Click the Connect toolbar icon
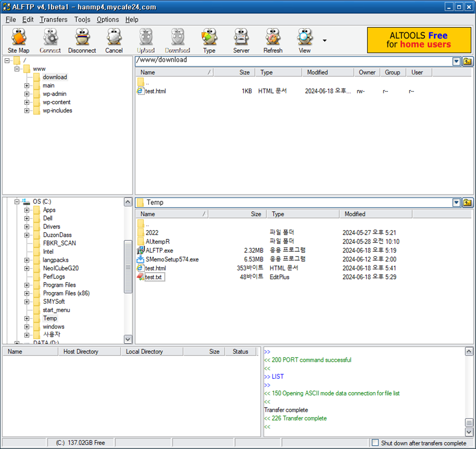476x449 pixels. tap(50, 40)
